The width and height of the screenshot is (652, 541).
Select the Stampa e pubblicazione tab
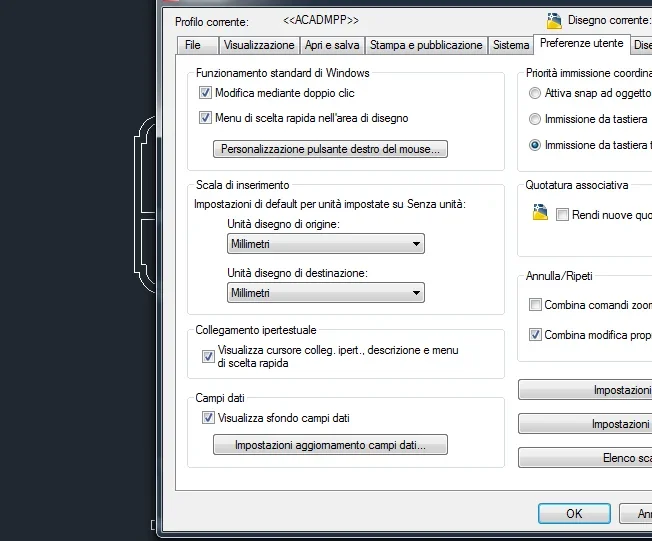coord(426,45)
